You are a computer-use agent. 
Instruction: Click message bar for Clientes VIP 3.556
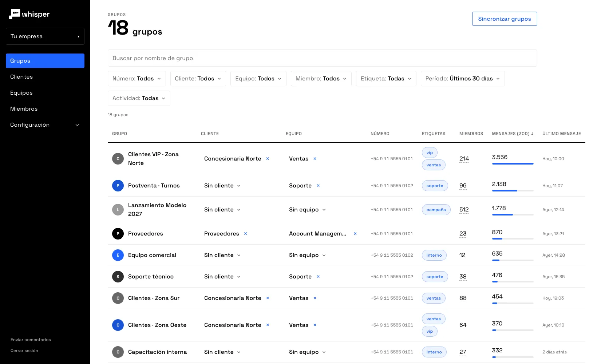click(513, 164)
